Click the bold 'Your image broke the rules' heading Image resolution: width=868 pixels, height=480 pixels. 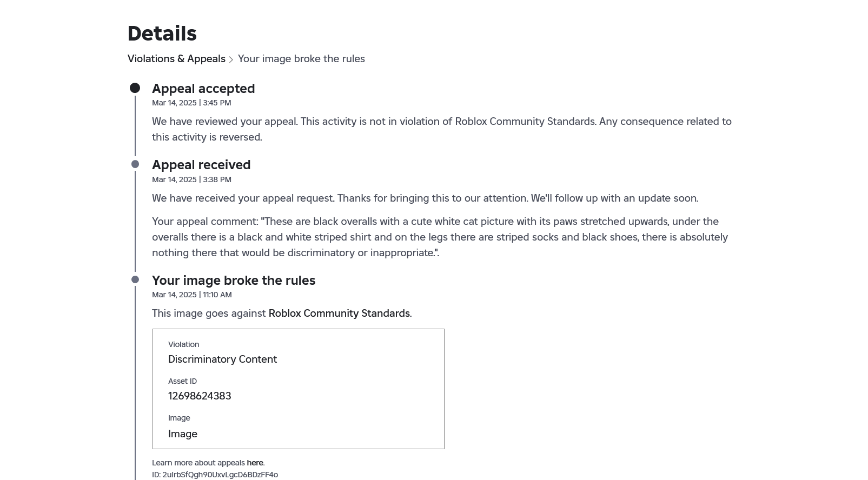(234, 281)
